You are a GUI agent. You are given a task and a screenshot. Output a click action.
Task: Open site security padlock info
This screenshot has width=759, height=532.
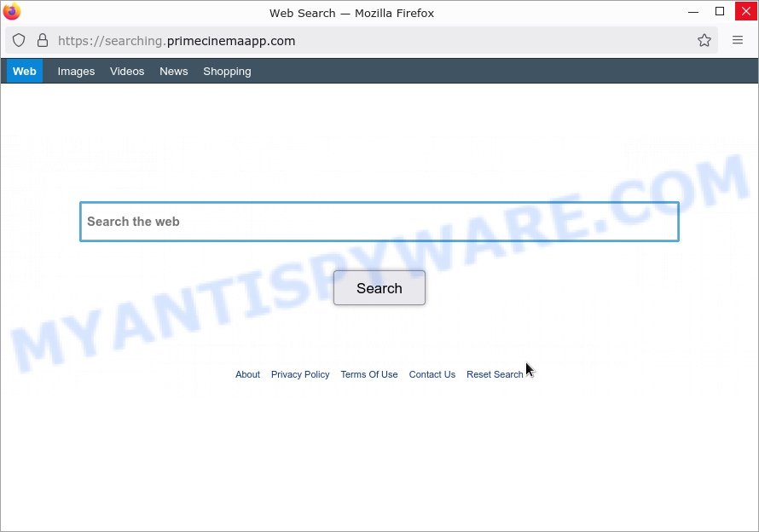click(43, 41)
